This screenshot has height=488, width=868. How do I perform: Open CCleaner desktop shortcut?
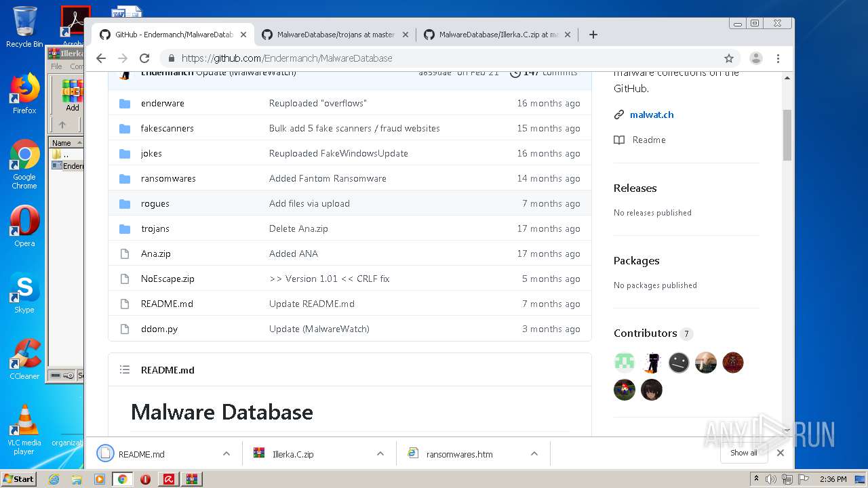24,359
